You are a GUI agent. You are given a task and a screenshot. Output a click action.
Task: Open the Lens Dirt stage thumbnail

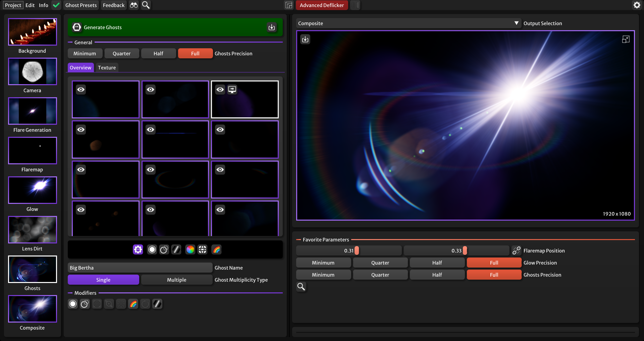33,230
